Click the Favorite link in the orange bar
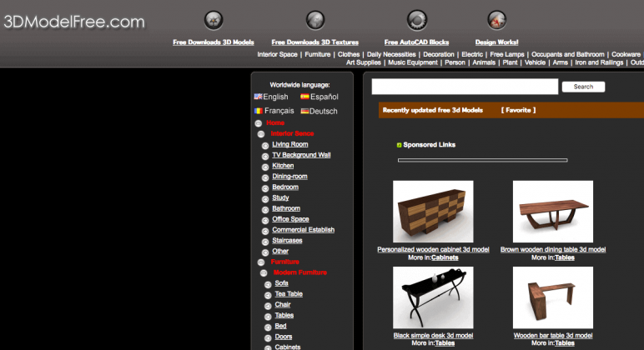 point(518,110)
